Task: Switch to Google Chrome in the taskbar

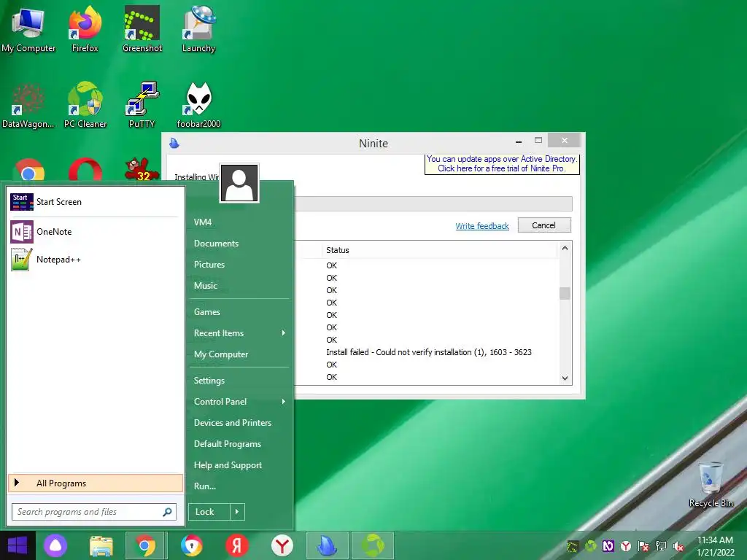Action: 146,545
